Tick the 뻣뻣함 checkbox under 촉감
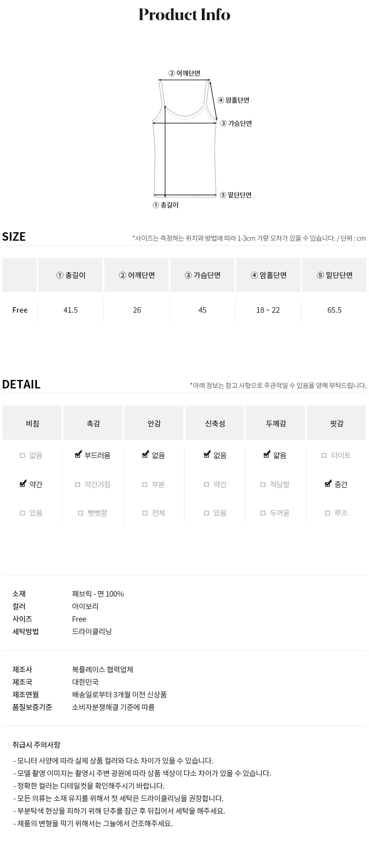The width and height of the screenshot is (369, 868). tap(81, 513)
